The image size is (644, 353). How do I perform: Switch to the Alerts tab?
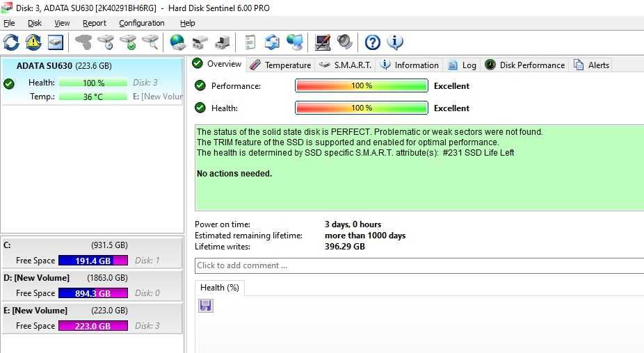pyautogui.click(x=591, y=65)
